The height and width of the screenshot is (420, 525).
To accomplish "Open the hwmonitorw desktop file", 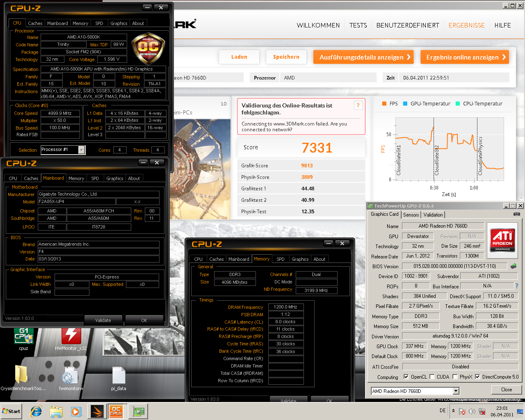I will pos(71,378).
